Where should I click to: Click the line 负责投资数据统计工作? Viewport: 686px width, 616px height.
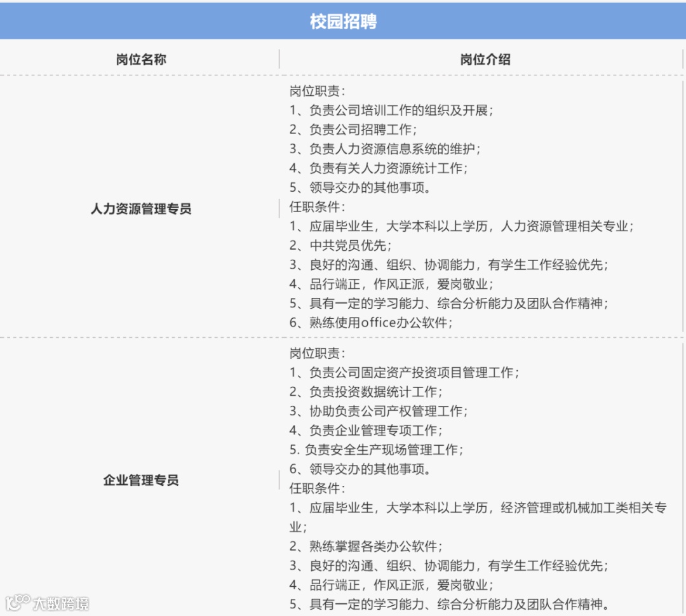366,392
